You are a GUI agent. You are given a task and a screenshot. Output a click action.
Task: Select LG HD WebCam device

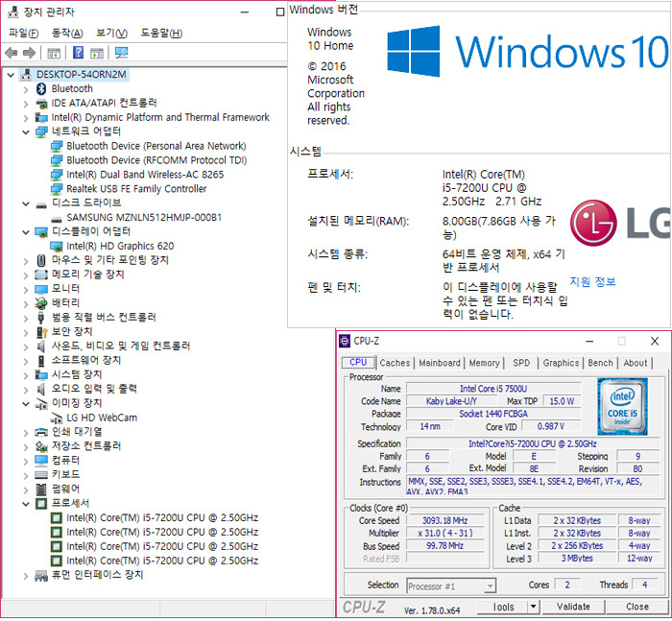(x=102, y=418)
